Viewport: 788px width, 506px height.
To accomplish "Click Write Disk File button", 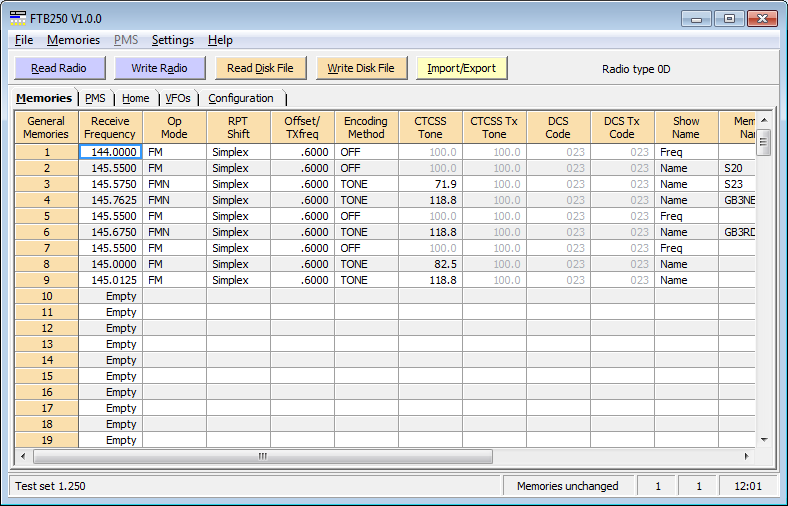I will click(x=361, y=68).
